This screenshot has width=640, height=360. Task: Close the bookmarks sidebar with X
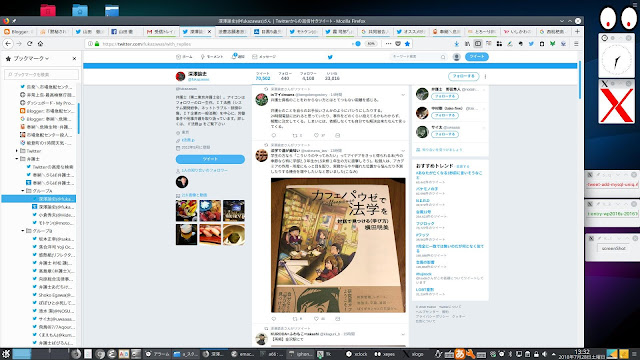tap(74, 58)
